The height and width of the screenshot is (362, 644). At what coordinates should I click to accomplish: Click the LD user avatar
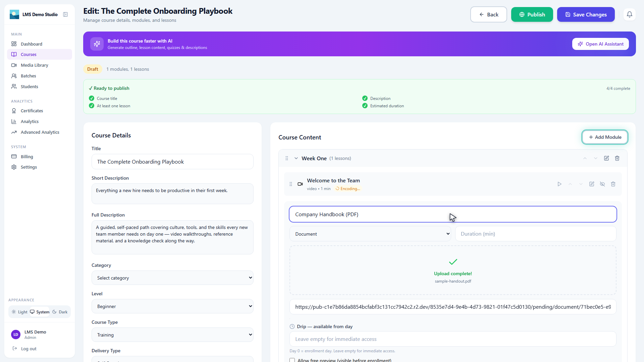coord(16,335)
